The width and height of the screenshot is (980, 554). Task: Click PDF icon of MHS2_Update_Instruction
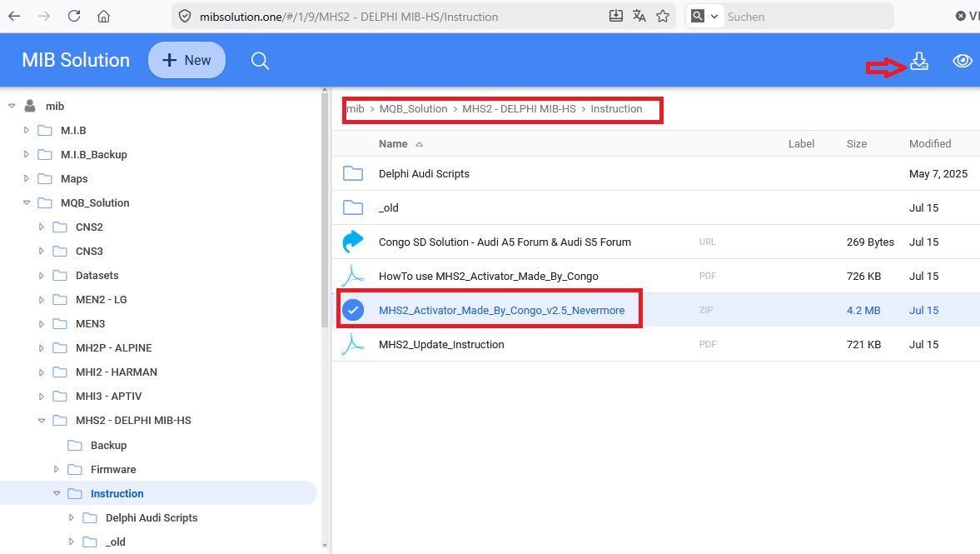click(x=353, y=344)
